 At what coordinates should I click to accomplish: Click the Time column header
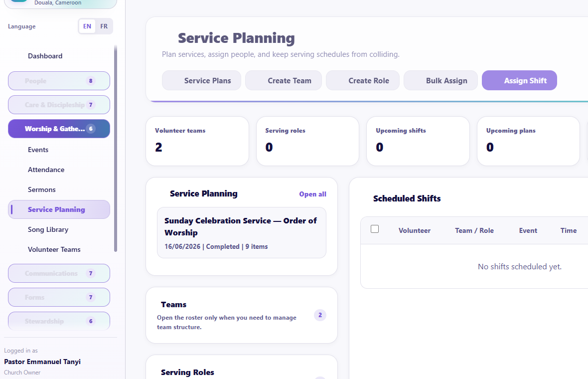[x=569, y=230]
